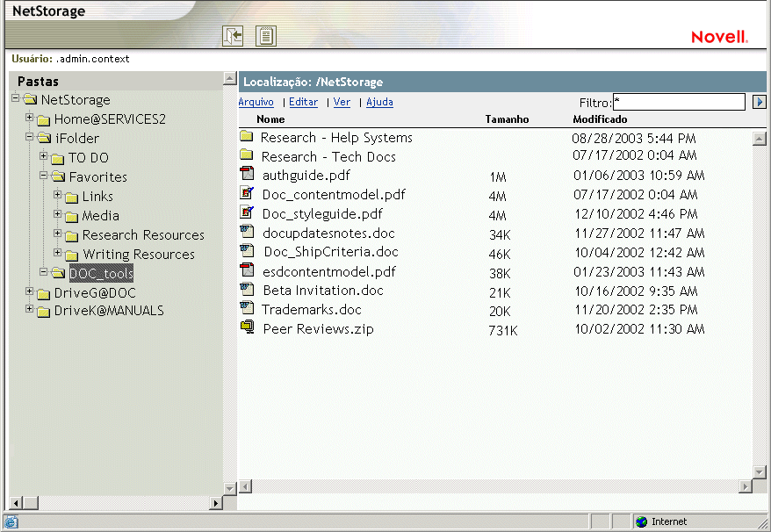Click the Doc_contentmodel.pdf file icon
771x532 pixels.
(x=247, y=193)
